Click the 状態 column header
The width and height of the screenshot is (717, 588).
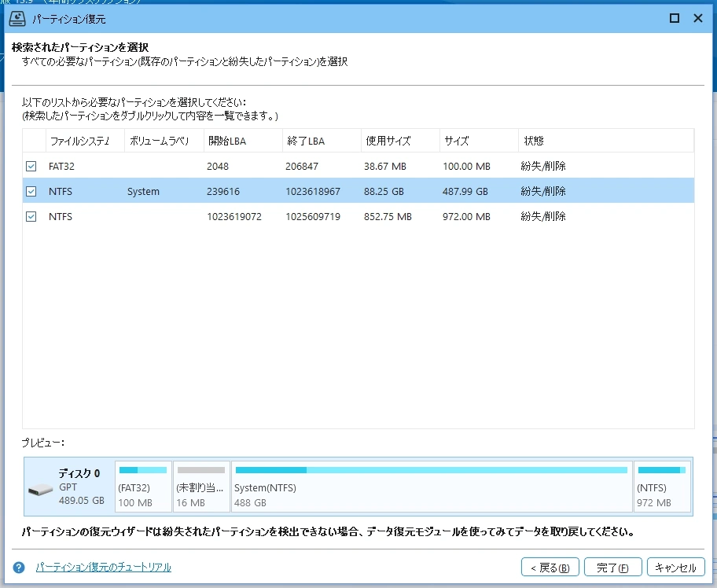606,141
